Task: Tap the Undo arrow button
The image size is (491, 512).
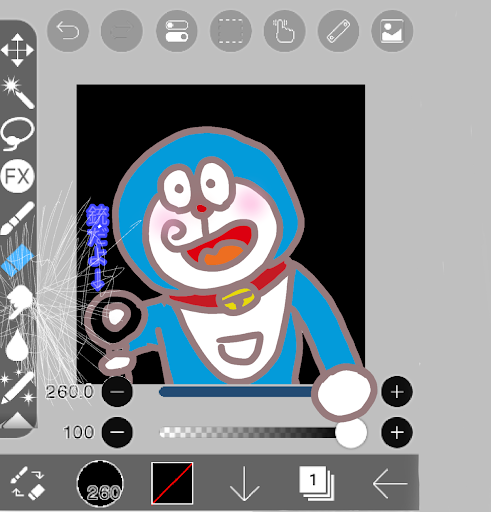Action: [68, 31]
